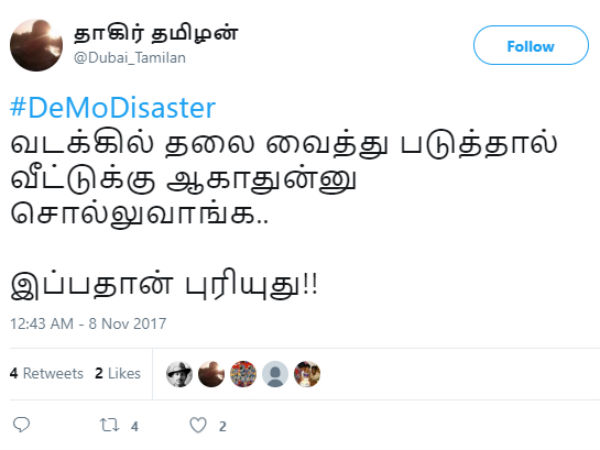
Task: View the black-and-white hat avatar's profile
Action: 179,374
